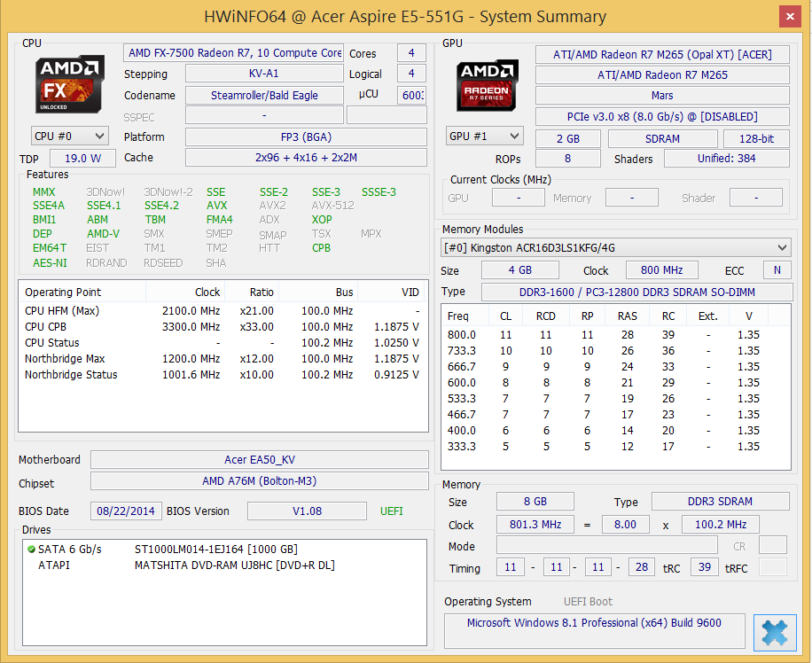Image resolution: width=812 pixels, height=663 pixels.
Task: Click the green SATA drive status icon
Action: click(31, 549)
